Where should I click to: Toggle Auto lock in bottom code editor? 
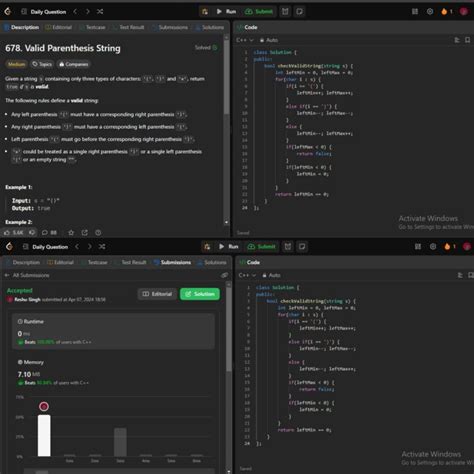point(271,275)
